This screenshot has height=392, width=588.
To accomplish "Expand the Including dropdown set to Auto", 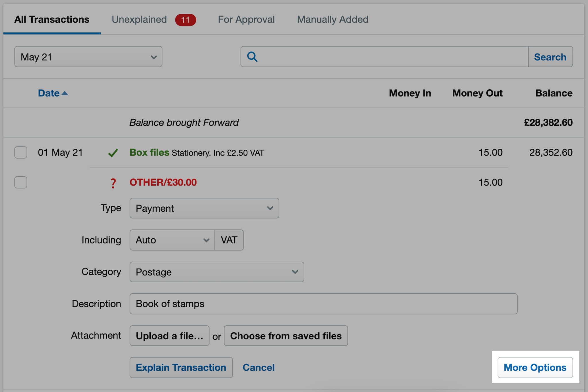I will click(x=172, y=240).
